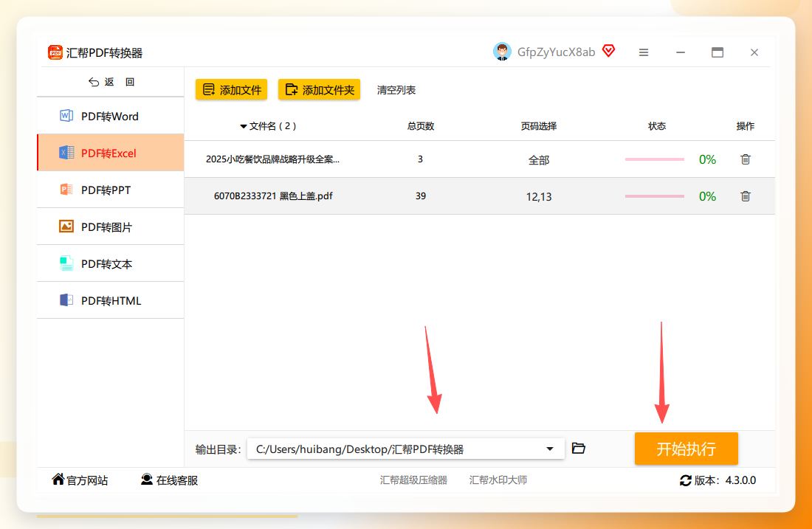Switch to PDF转PPT mode
The width and height of the screenshot is (812, 529).
[x=111, y=190]
